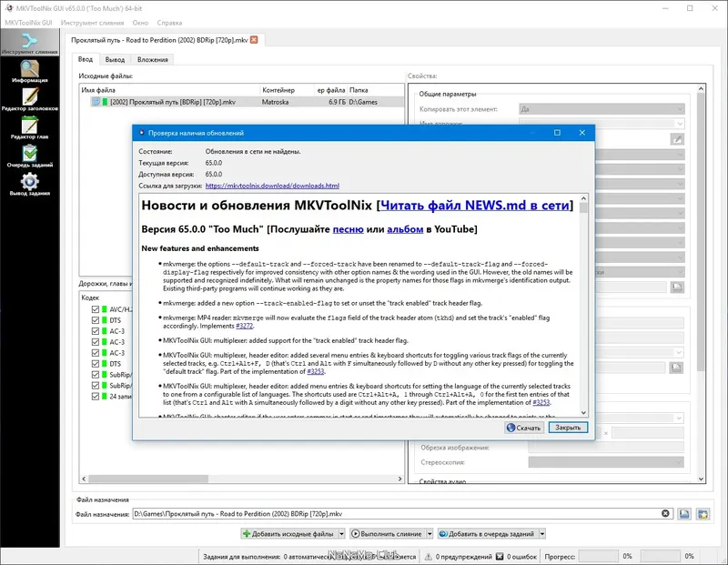Image resolution: width=728 pixels, height=565 pixels.
Task: Toggle checkbox for second AC-3 track
Action: [96, 342]
